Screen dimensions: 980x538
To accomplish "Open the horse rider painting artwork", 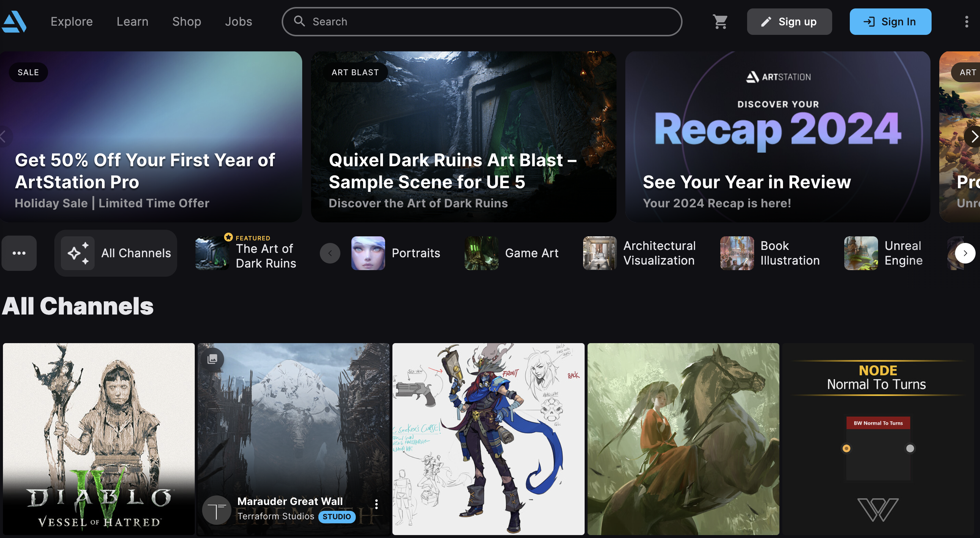I will click(x=683, y=439).
